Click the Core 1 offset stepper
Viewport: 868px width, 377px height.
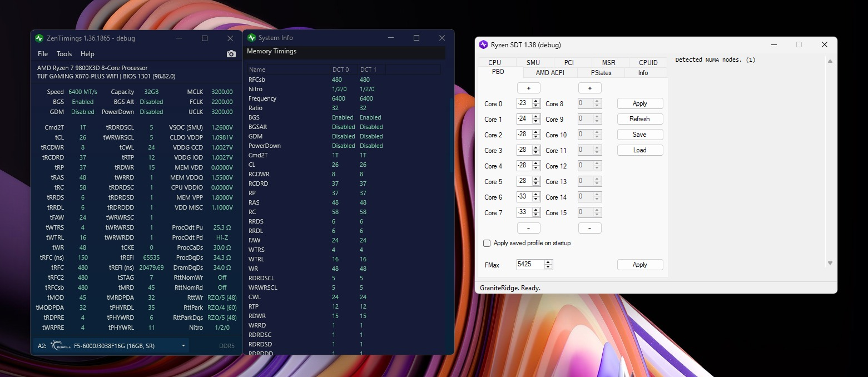click(x=536, y=119)
